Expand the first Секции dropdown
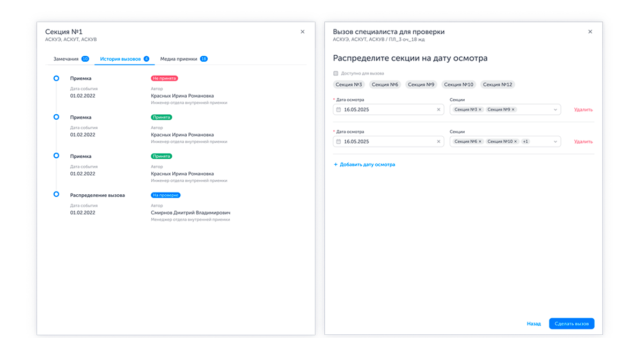The height and width of the screenshot is (338, 644). (557, 109)
